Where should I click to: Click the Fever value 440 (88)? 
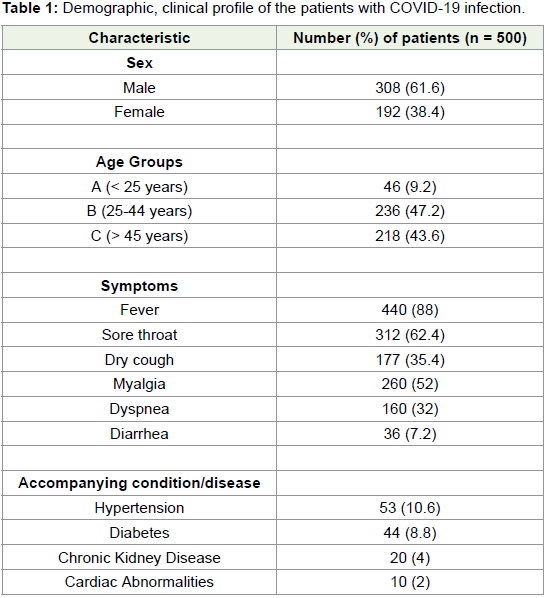click(x=410, y=310)
